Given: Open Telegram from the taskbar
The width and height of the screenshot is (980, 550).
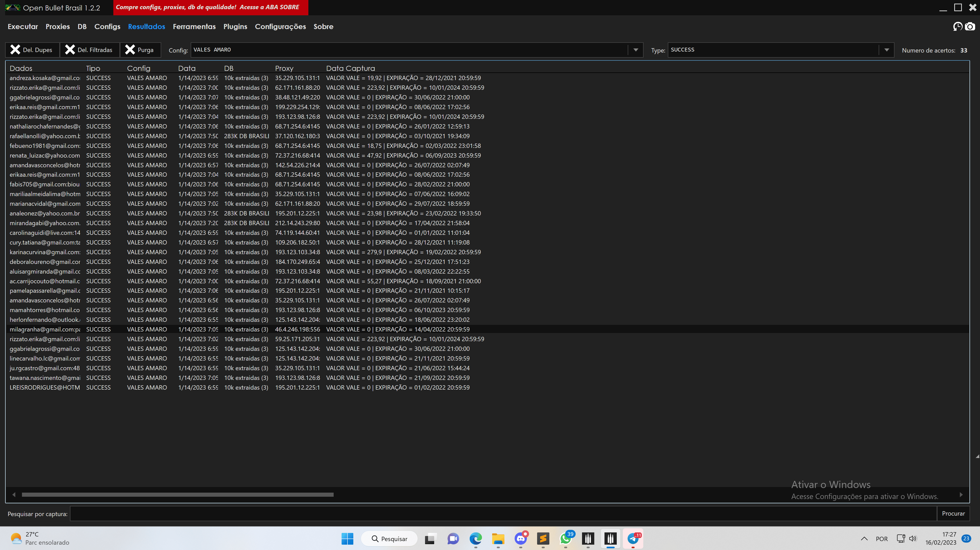Looking at the screenshot, I should (x=633, y=539).
